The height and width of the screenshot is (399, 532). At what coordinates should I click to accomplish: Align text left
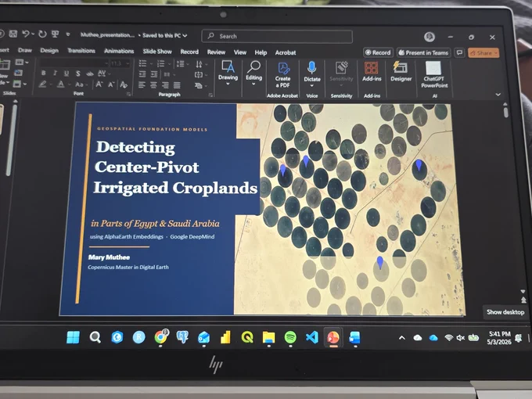[142, 84]
